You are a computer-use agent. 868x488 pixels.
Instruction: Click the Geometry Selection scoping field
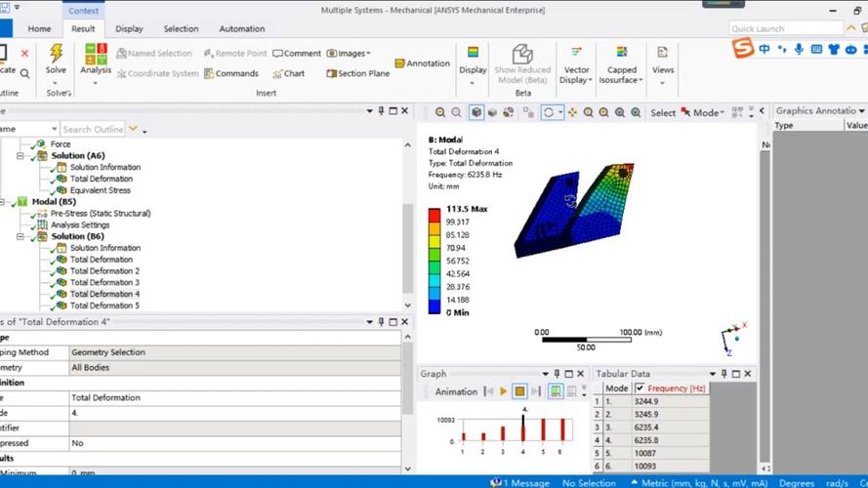(234, 352)
